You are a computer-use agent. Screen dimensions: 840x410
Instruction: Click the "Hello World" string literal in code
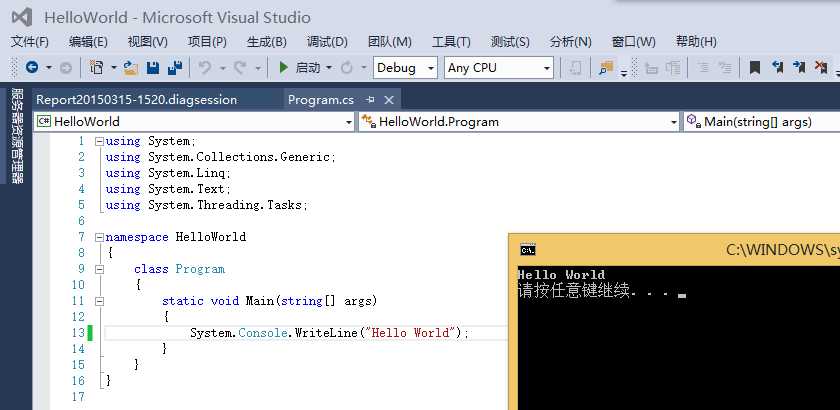pos(409,333)
